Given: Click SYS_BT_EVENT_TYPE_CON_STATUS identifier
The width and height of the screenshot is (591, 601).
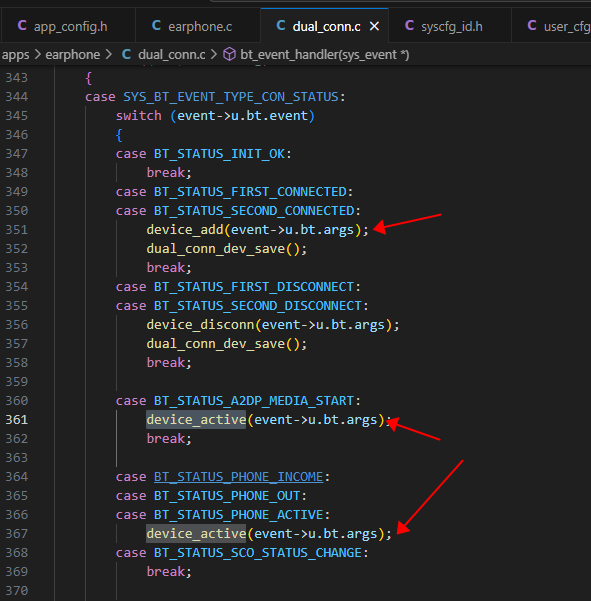Looking at the screenshot, I should coord(231,97).
